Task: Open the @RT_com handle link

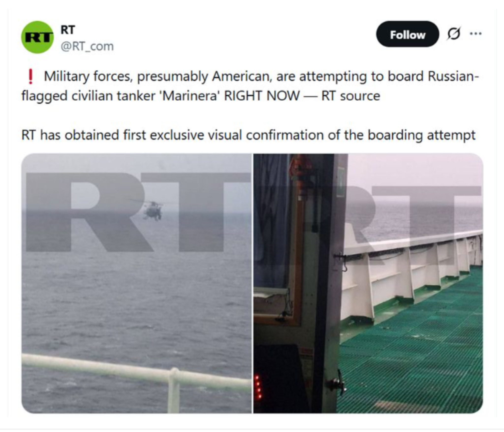Action: pos(87,46)
